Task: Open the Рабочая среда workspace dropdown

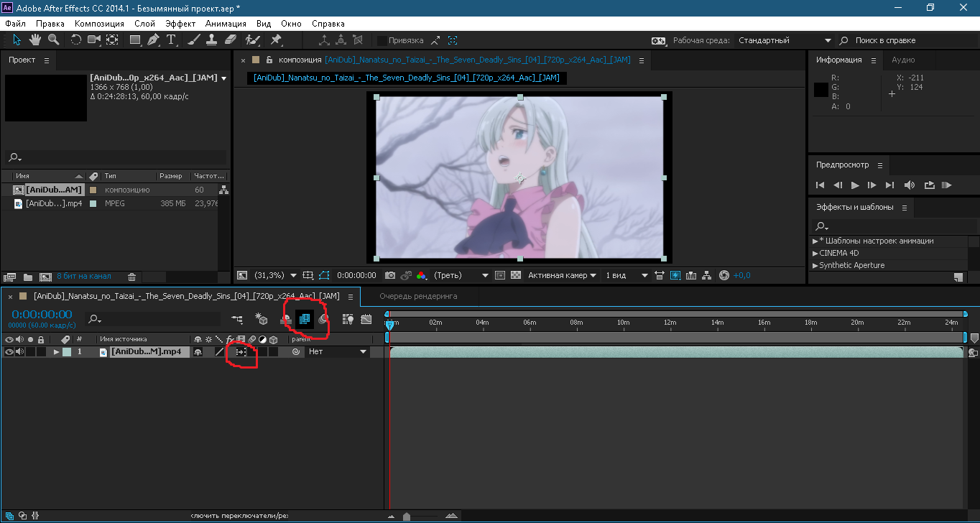Action: 783,40
